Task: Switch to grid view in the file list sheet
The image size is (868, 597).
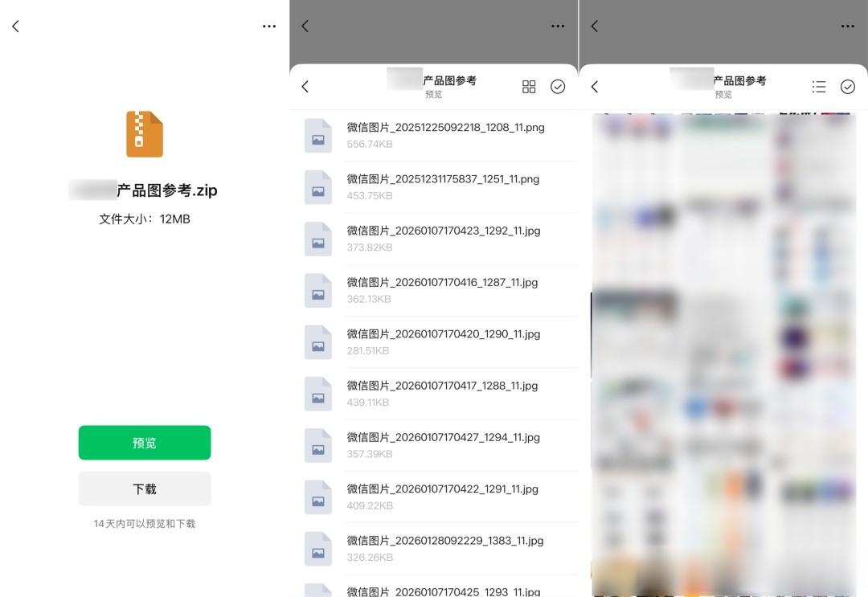Action: point(529,86)
